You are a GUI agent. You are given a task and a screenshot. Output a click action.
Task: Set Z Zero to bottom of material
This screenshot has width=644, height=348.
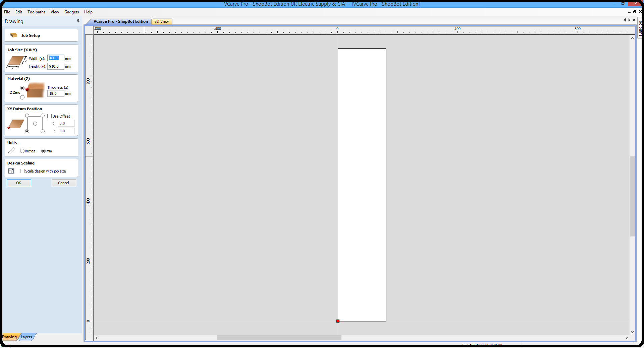(22, 97)
